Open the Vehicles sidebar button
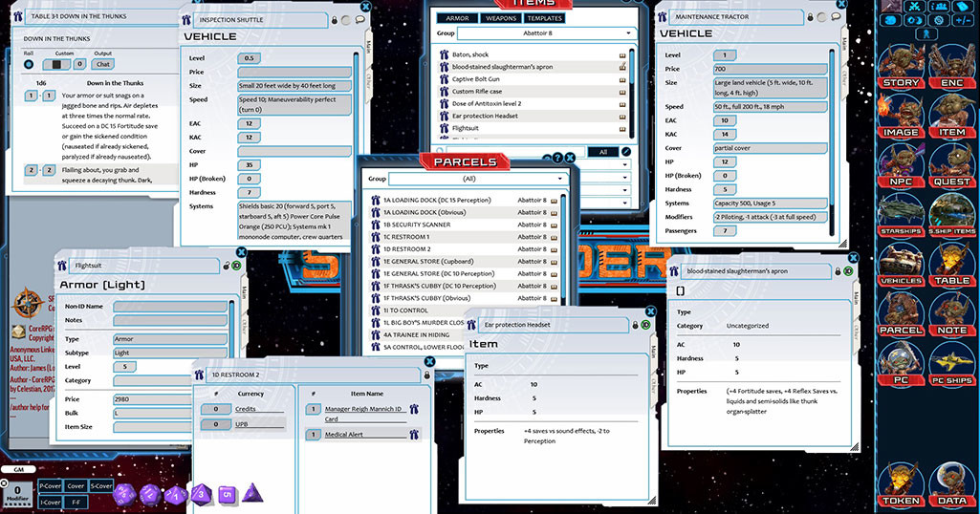 pyautogui.click(x=901, y=265)
